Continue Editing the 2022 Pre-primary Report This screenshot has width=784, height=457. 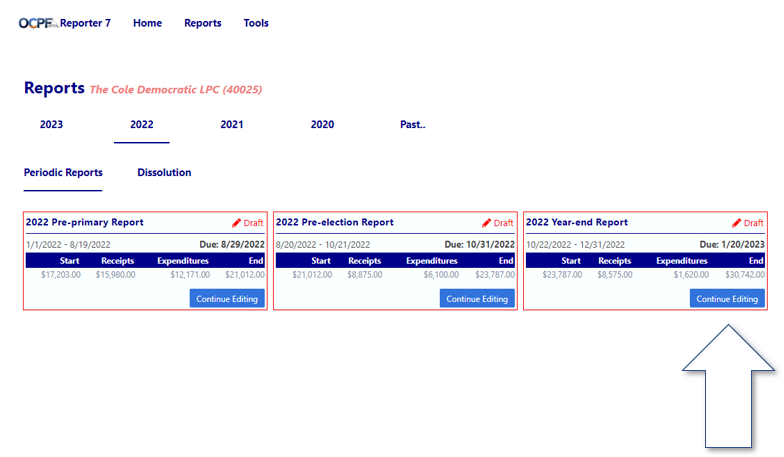point(227,299)
